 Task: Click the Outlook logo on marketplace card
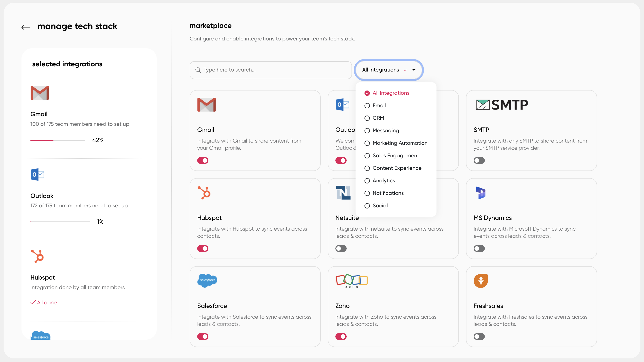click(x=342, y=105)
